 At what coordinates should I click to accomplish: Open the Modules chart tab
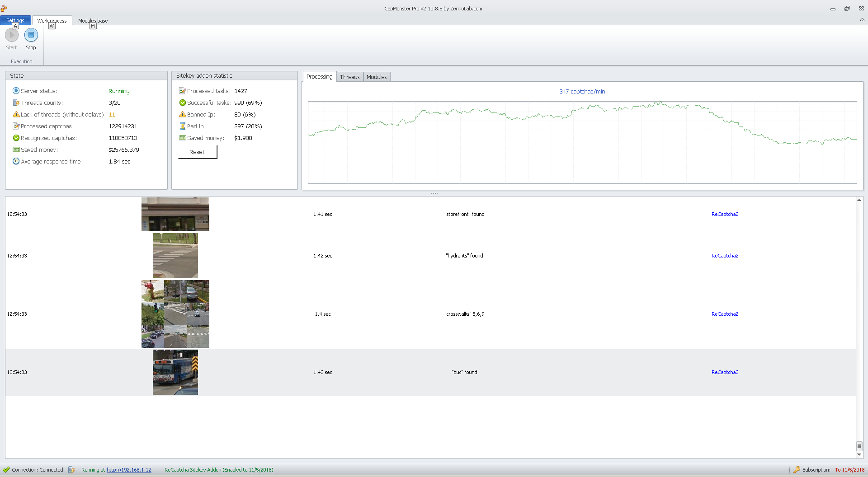point(377,77)
